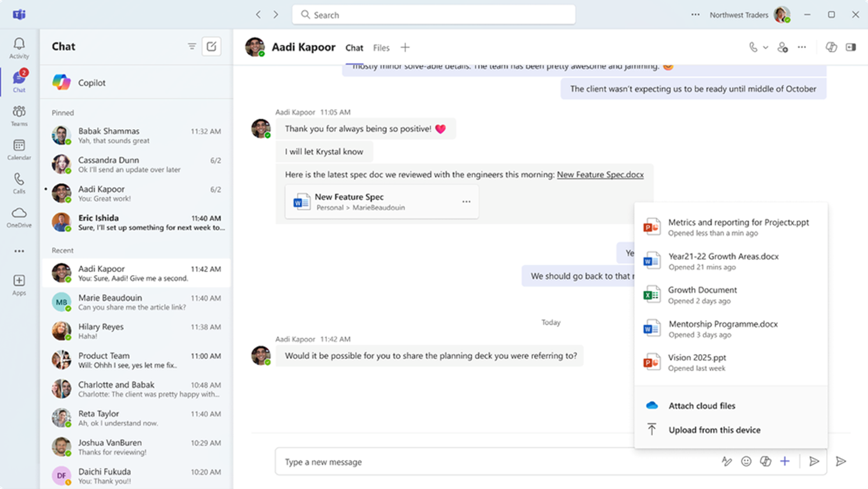868x489 pixels.
Task: Open the Activity bell in sidebar
Action: click(19, 48)
